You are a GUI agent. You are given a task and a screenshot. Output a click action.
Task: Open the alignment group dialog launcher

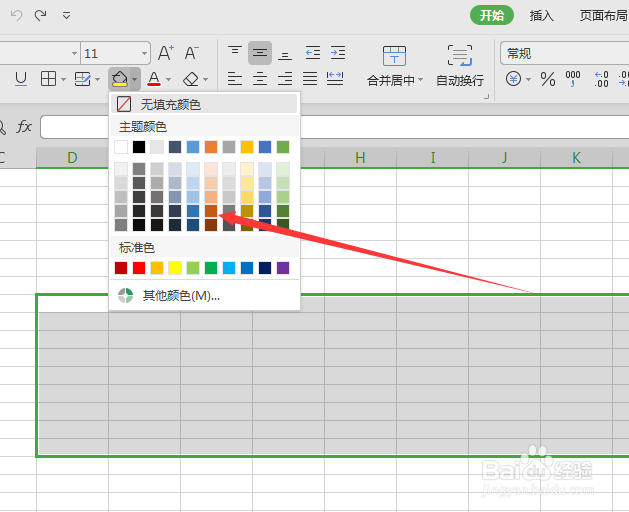click(487, 96)
